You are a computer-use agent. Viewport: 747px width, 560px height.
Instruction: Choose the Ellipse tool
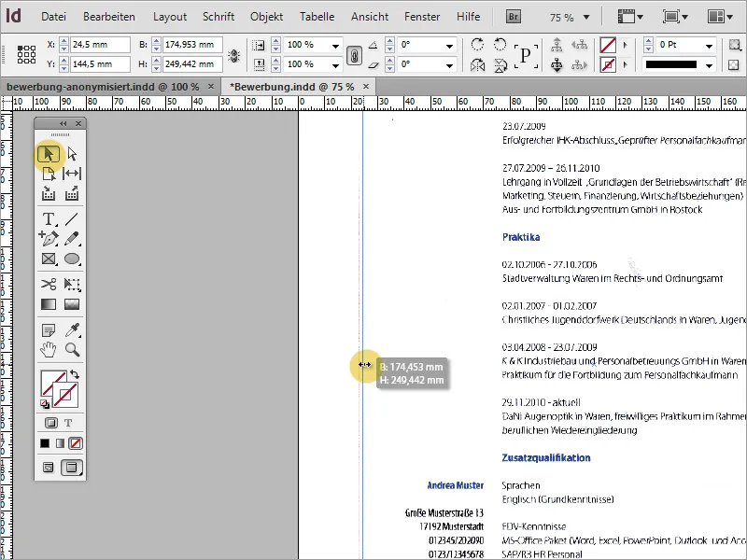[72, 259]
